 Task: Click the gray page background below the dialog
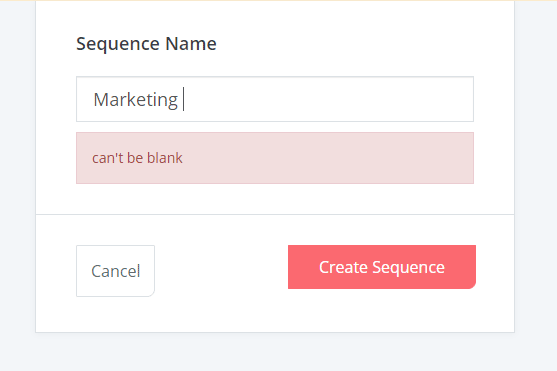(275, 353)
